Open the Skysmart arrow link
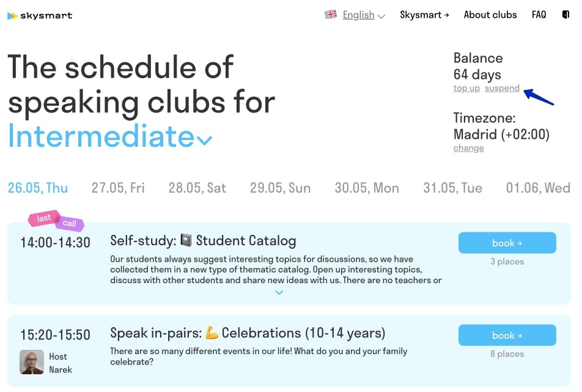 pyautogui.click(x=424, y=15)
